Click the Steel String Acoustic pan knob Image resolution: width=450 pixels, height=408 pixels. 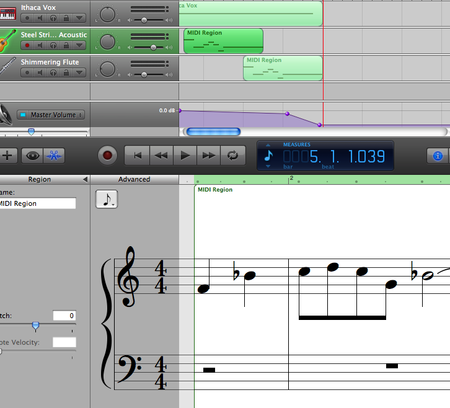107,42
